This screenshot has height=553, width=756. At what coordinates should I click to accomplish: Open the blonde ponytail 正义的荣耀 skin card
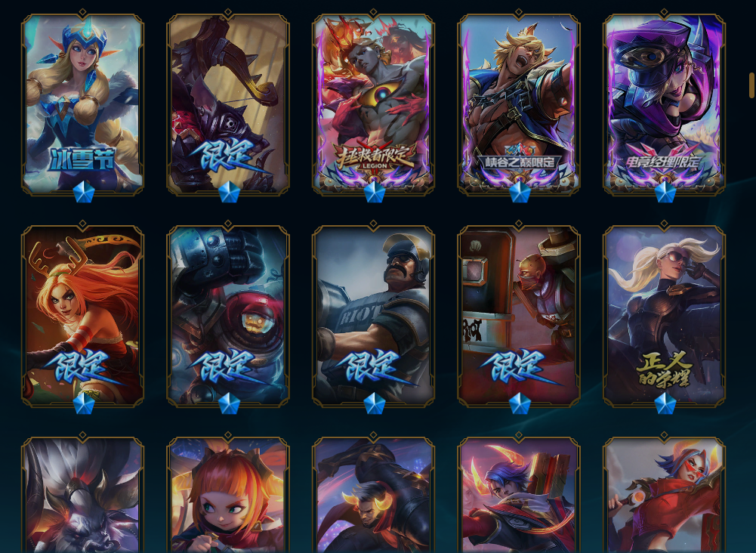665,316
